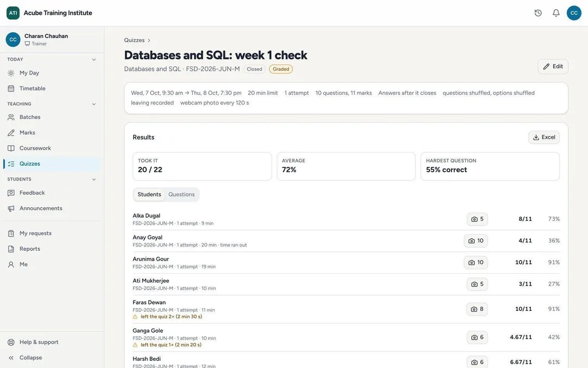The width and height of the screenshot is (588, 368).
Task: Click the TOOK IT 20 / 22 card
Action: 202,166
